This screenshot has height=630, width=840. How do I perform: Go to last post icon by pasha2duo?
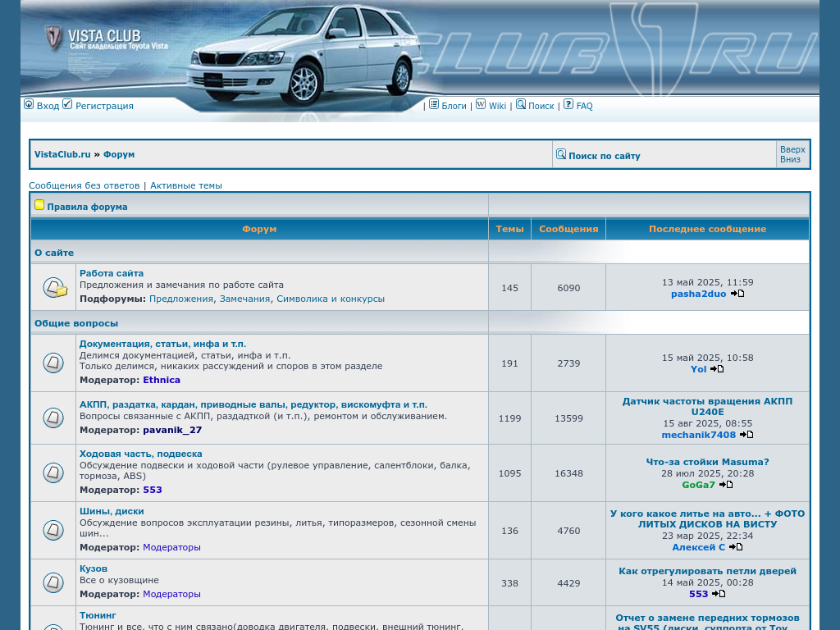click(x=737, y=294)
